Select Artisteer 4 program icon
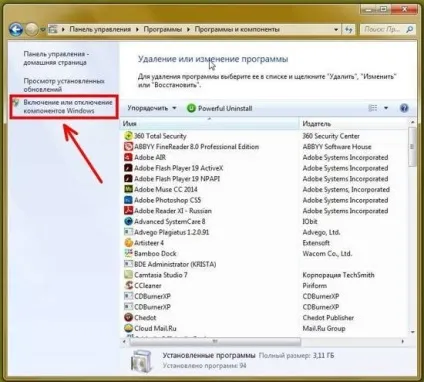This screenshot has height=382, width=424. [x=128, y=243]
